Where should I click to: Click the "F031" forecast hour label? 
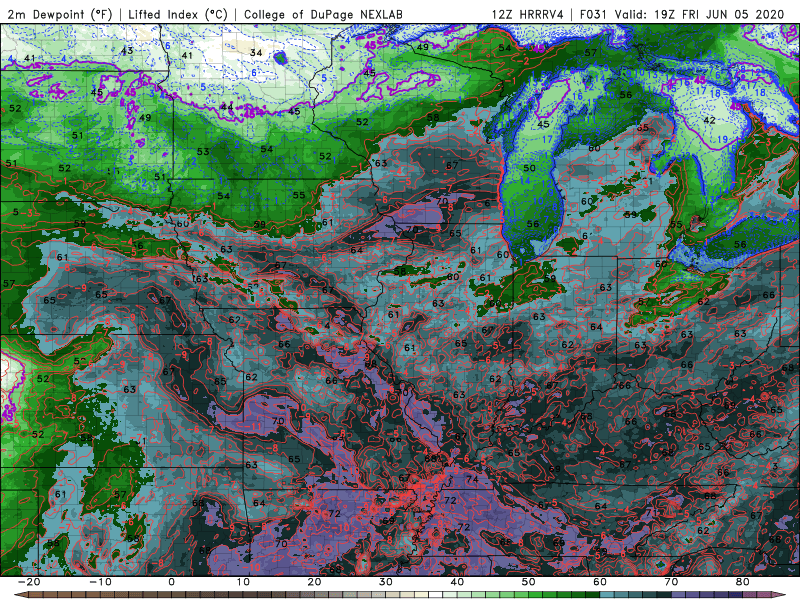(x=593, y=14)
